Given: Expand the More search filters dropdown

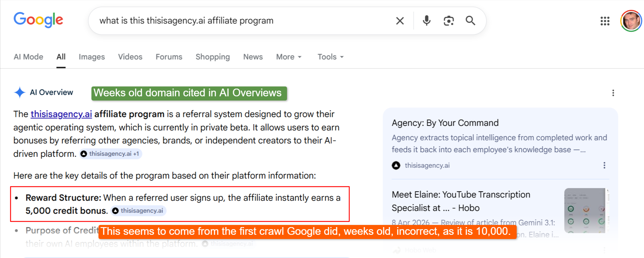Looking at the screenshot, I should [289, 57].
